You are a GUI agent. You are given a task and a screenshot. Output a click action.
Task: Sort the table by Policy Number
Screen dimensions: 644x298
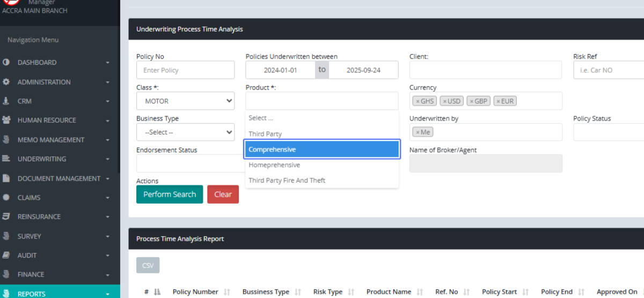[x=195, y=292]
